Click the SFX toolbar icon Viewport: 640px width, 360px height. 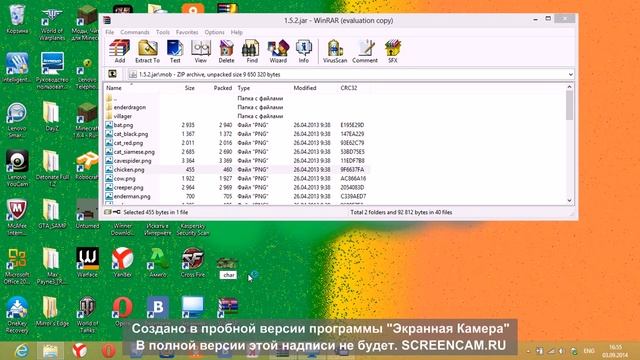pyautogui.click(x=393, y=51)
